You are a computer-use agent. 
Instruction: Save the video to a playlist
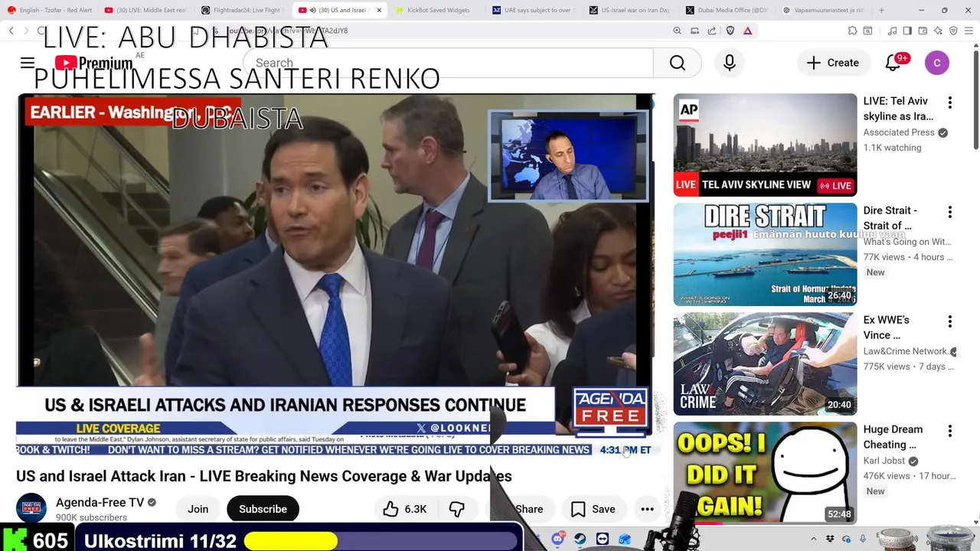pyautogui.click(x=593, y=509)
